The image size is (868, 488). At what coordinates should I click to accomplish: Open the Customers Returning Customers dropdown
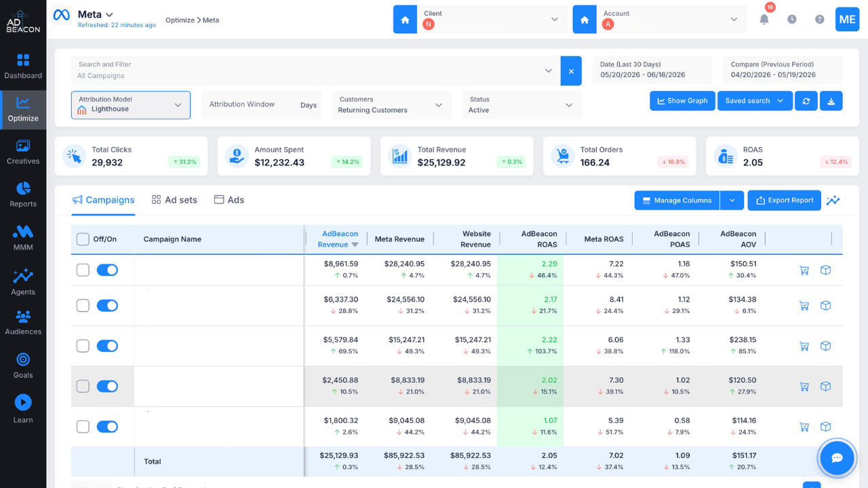[391, 105]
